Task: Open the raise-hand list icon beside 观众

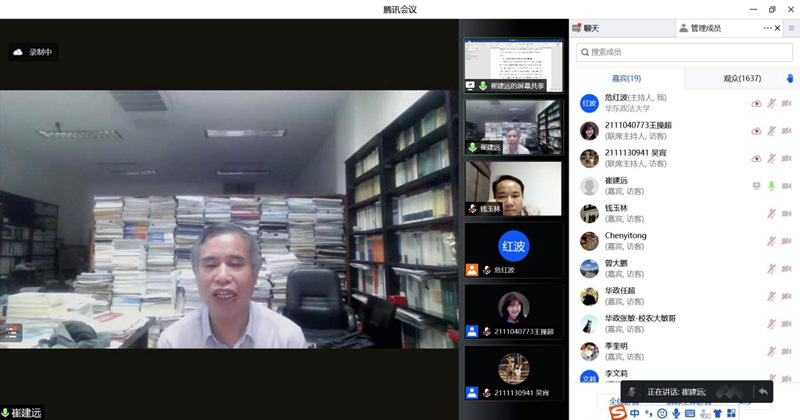Action: coord(789,78)
